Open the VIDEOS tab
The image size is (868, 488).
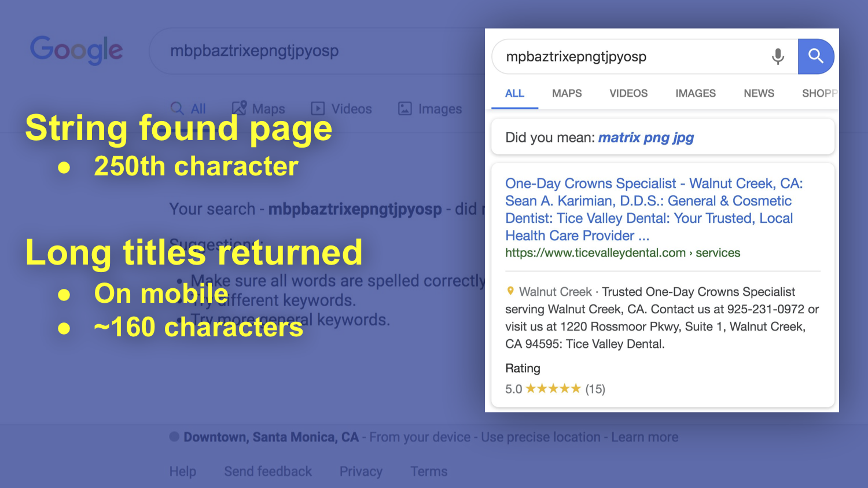click(x=628, y=93)
